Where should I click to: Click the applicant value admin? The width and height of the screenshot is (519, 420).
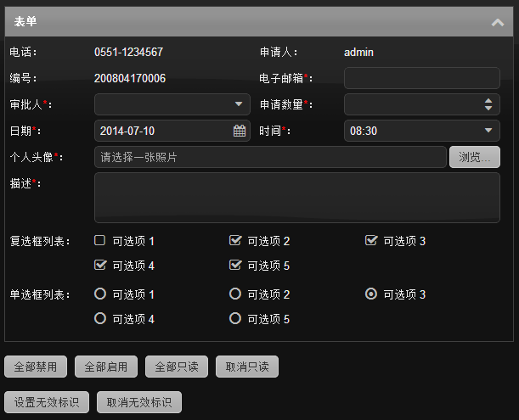[358, 53]
